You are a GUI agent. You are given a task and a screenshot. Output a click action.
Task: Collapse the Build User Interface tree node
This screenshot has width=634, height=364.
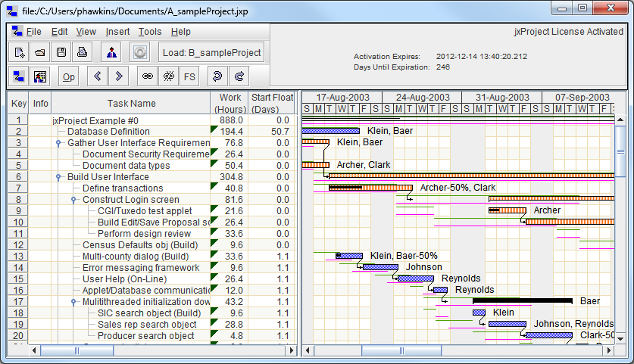[x=59, y=177]
